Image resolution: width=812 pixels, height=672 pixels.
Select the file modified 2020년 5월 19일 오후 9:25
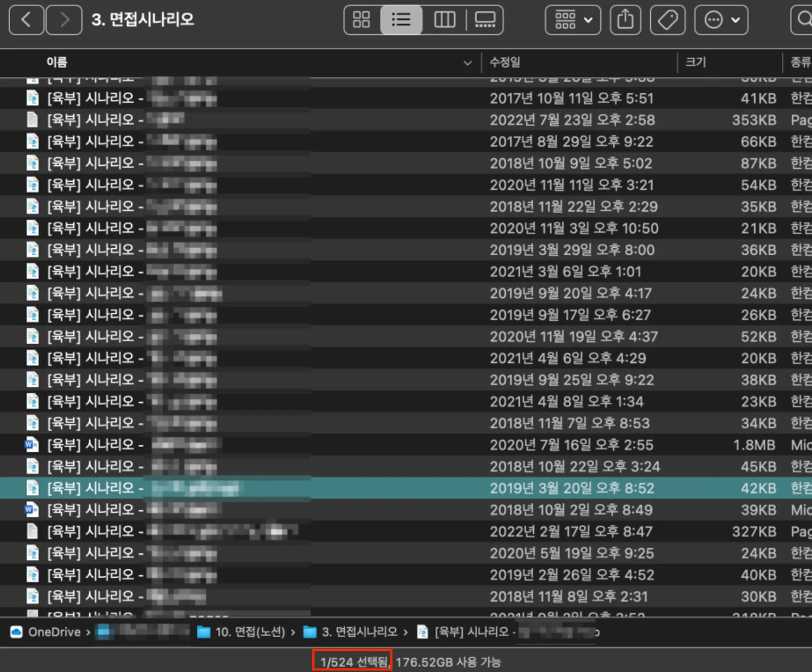click(406, 553)
